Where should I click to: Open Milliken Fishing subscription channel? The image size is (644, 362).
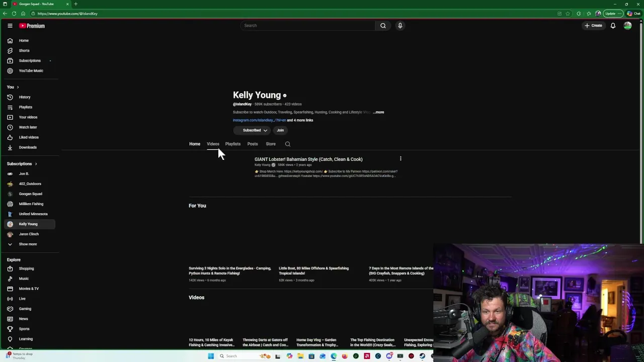coord(31,204)
